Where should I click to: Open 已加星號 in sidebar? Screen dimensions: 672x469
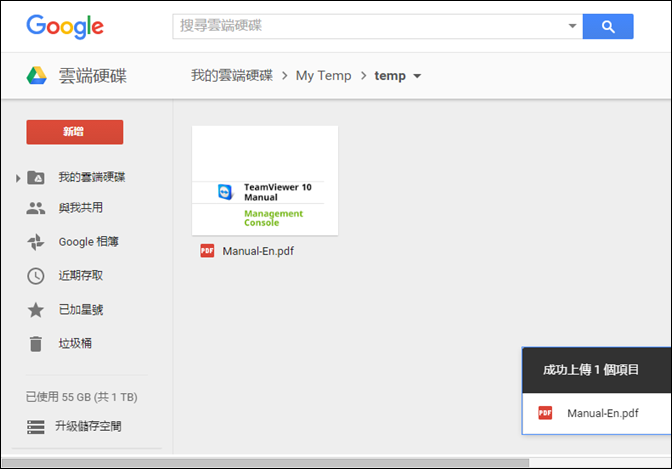(x=81, y=310)
